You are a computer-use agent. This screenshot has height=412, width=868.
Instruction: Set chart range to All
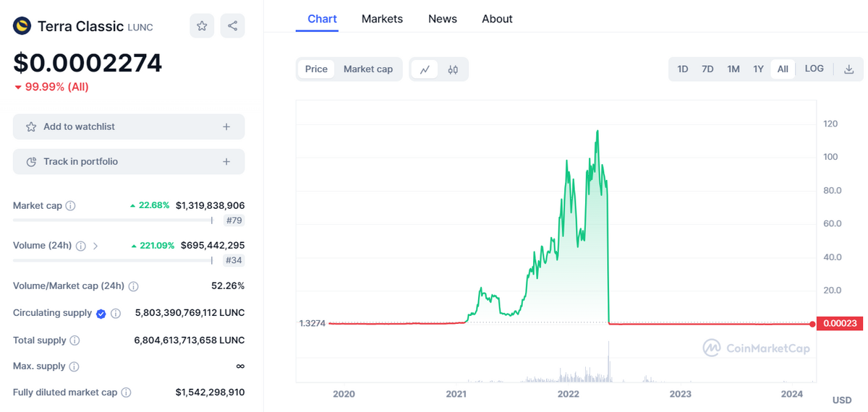click(783, 69)
